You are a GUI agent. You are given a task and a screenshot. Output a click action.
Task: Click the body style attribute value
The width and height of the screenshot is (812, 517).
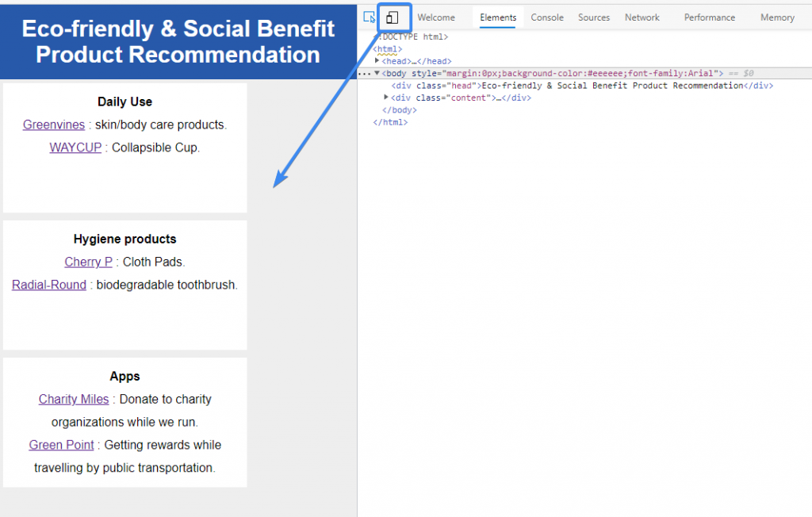[x=580, y=73]
